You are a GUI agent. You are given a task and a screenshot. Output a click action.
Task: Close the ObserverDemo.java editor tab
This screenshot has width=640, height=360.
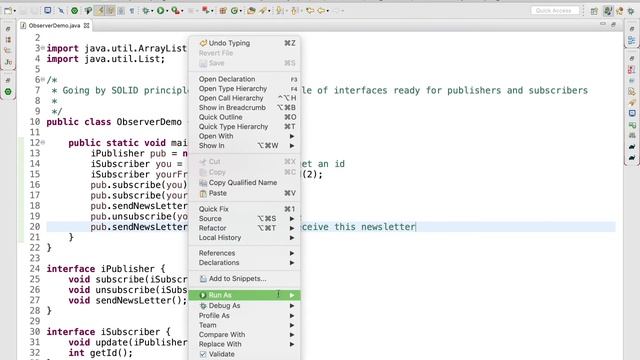[x=87, y=25]
